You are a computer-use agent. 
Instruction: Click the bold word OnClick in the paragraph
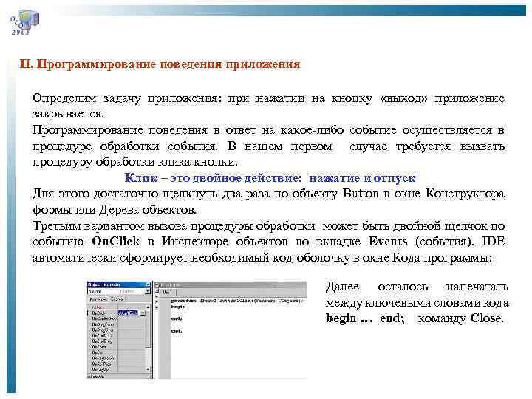point(115,241)
